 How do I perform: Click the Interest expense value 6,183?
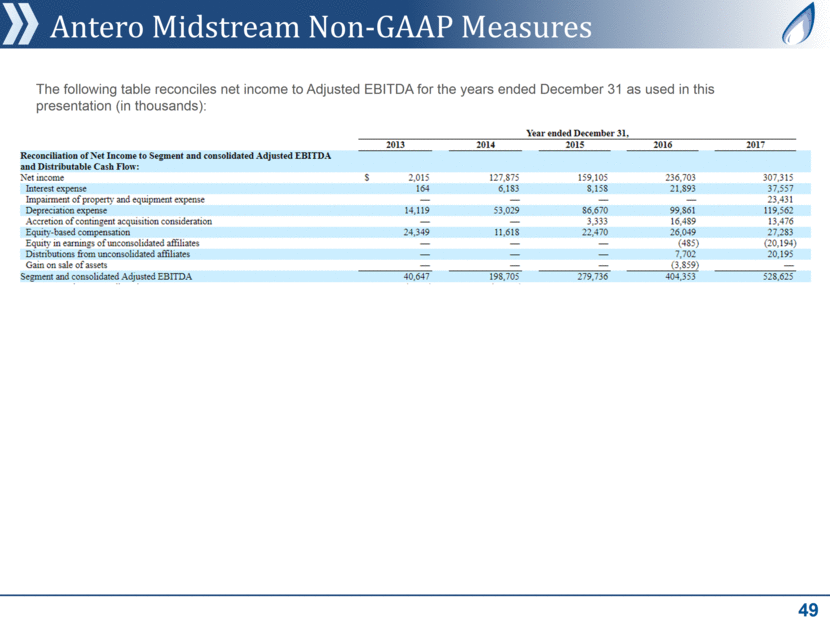click(x=509, y=188)
